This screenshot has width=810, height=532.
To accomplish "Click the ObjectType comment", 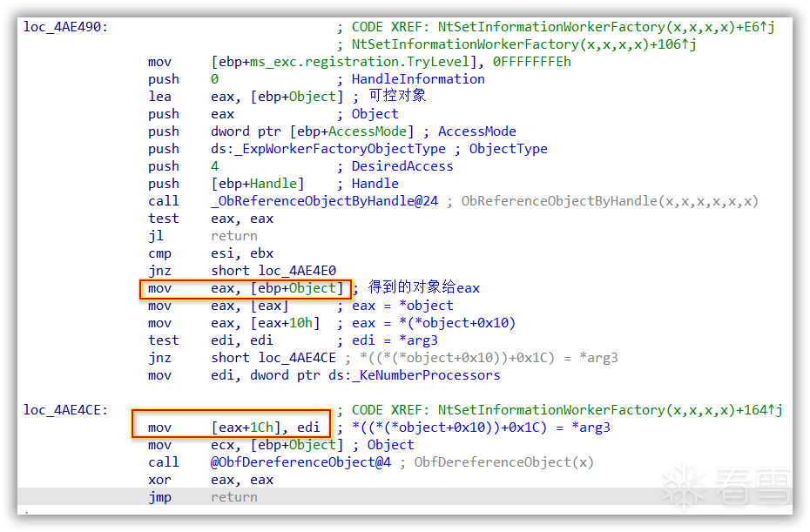I will [x=508, y=149].
